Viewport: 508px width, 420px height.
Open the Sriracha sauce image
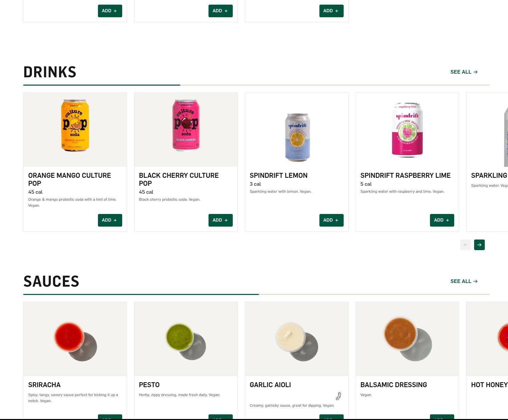point(75,339)
